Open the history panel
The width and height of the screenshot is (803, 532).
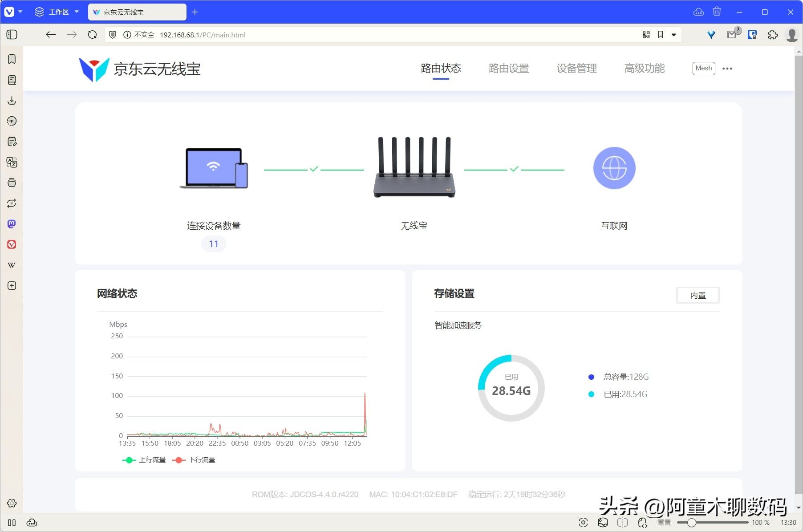click(x=12, y=121)
